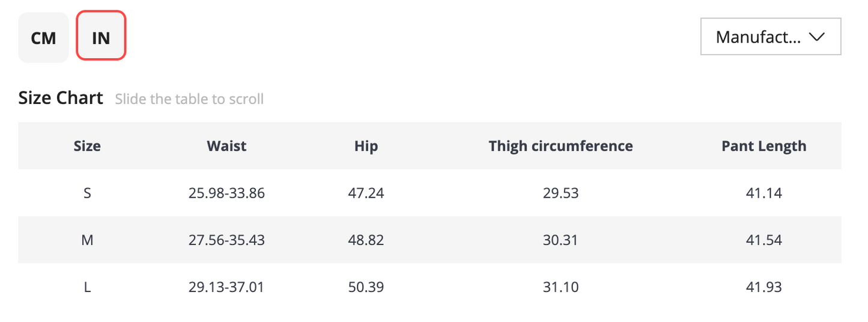Click the Thigh circumference column header
Image resolution: width=868 pixels, height=322 pixels.
[x=560, y=146]
